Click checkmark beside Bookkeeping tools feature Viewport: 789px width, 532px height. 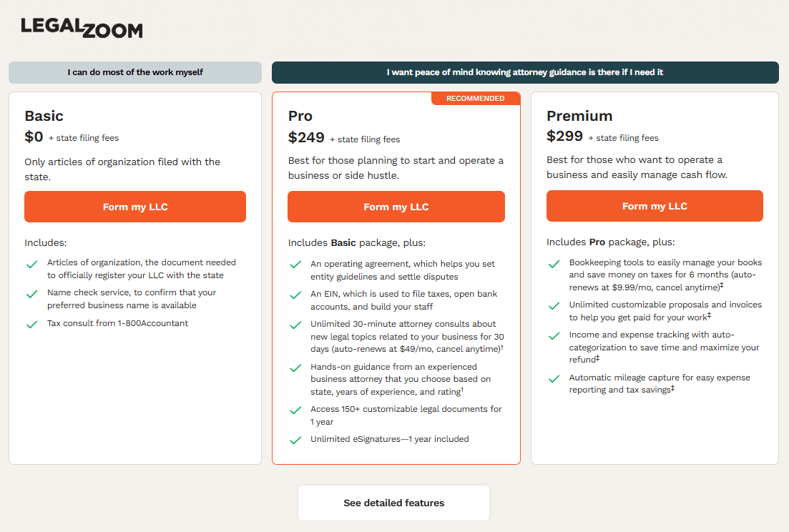click(554, 264)
